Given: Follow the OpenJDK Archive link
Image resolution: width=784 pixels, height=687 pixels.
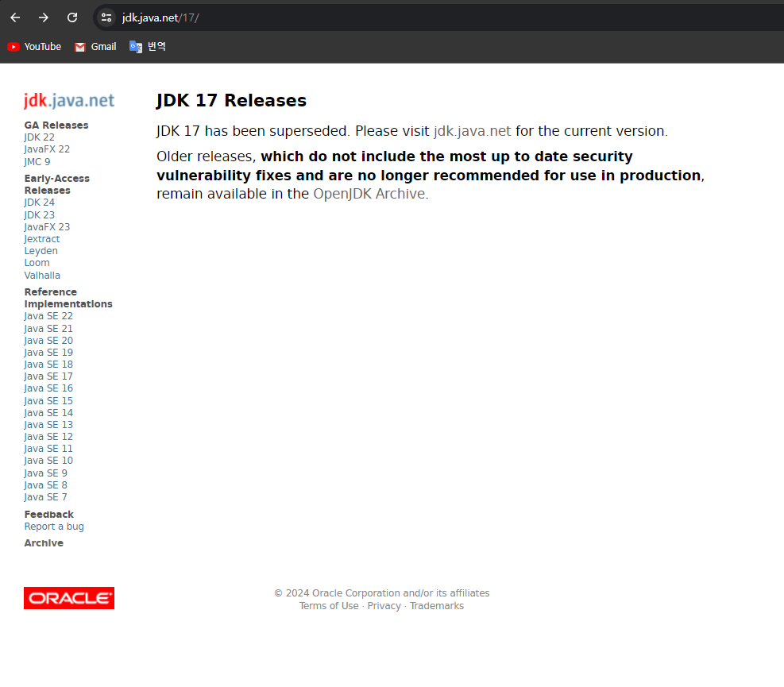Looking at the screenshot, I should pos(369,194).
